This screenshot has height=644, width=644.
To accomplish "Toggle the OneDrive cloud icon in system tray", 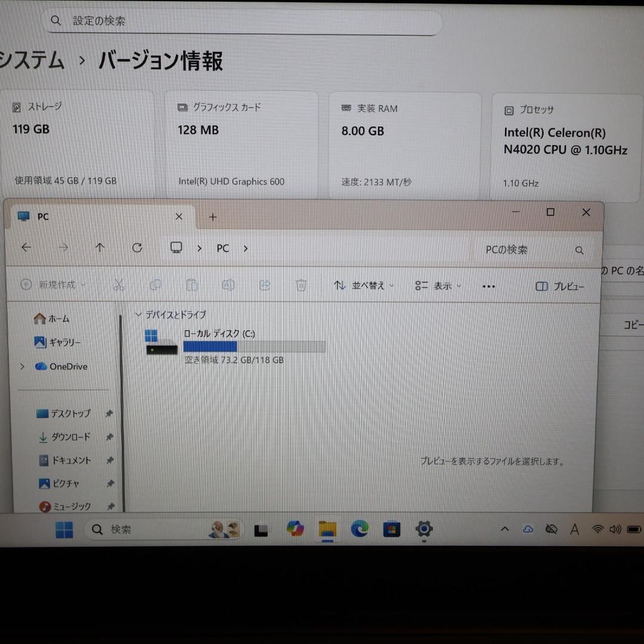I will click(527, 529).
